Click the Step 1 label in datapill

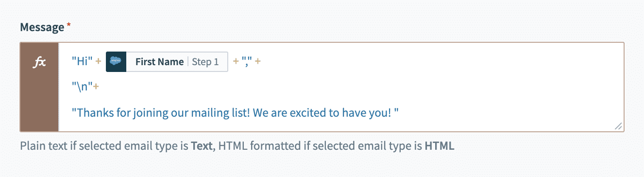click(x=205, y=62)
